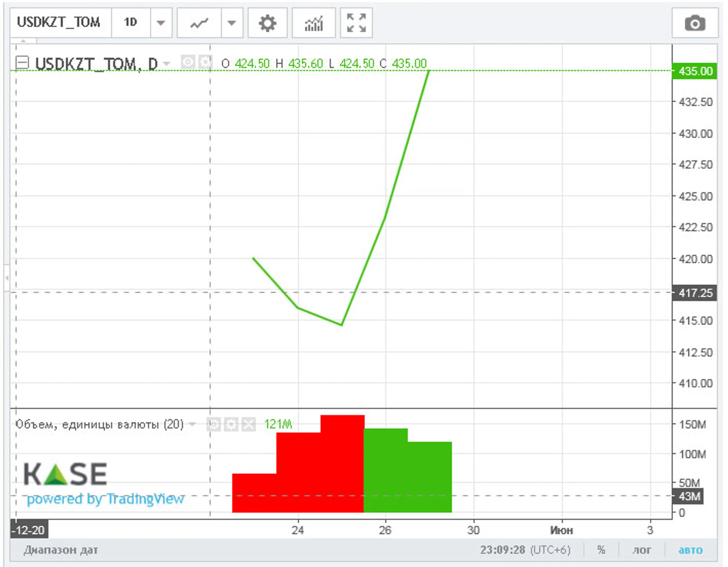Screen dimensions: 728x567
Task: Enable the авто auto scale option
Action: (690, 550)
